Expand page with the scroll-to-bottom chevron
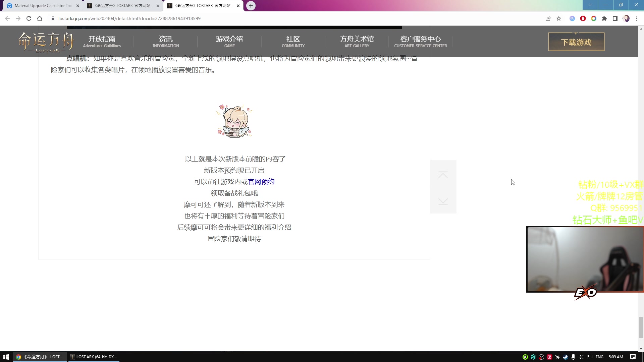This screenshot has width=644, height=362. click(443, 201)
